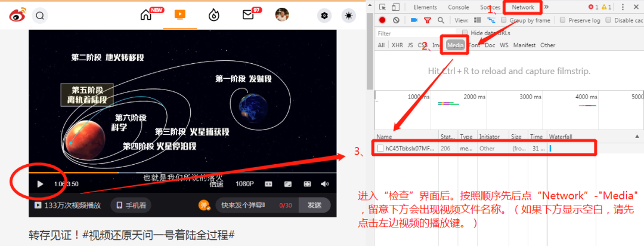Switch to the Sources tab
Screen dimensions: 644x246
tap(490, 7)
